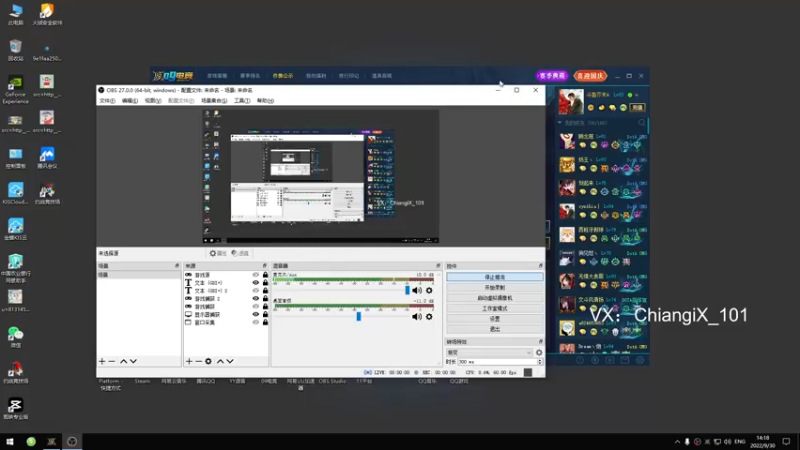Screen dimensions: 800x450
Task: Open the Windows Start menu
Action: pos(10,441)
